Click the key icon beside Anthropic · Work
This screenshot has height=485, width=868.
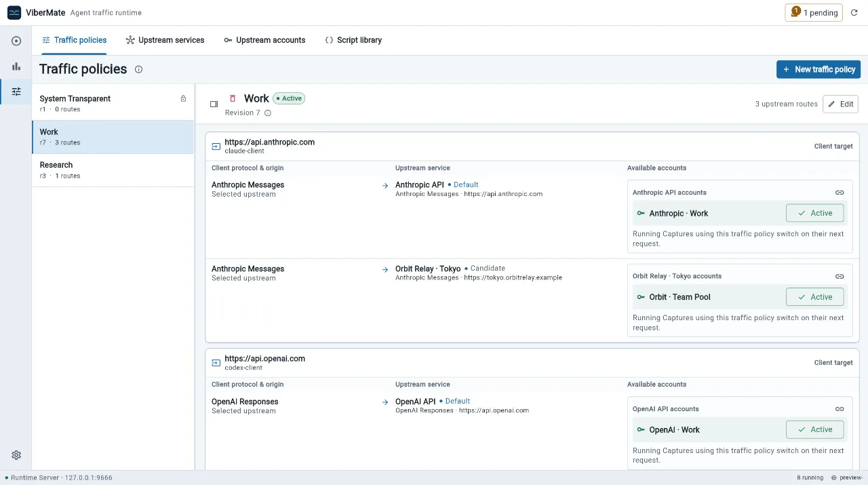(641, 213)
